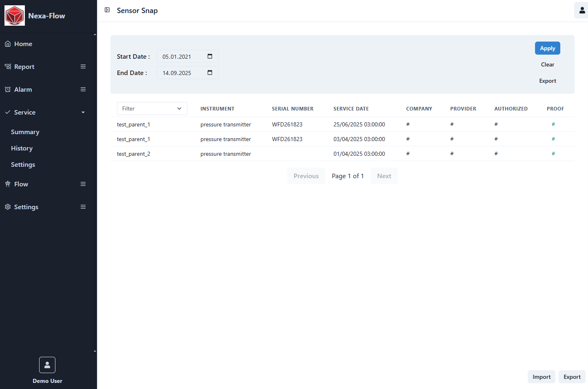Viewport: 588px width, 389px height.
Task: Select History under the Service menu
Action: pyautogui.click(x=22, y=148)
